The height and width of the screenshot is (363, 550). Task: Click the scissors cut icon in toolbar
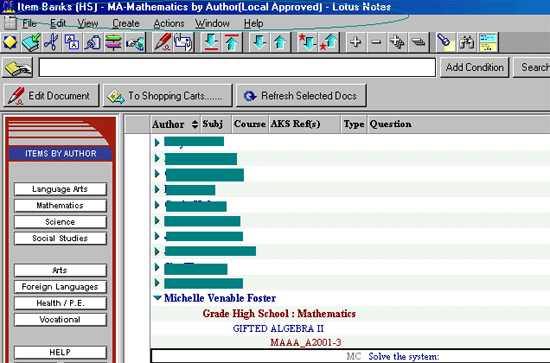click(x=51, y=42)
